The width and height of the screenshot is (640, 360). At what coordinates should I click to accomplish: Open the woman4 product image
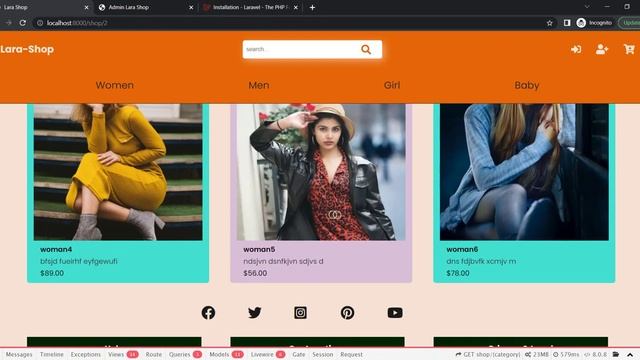pyautogui.click(x=118, y=172)
